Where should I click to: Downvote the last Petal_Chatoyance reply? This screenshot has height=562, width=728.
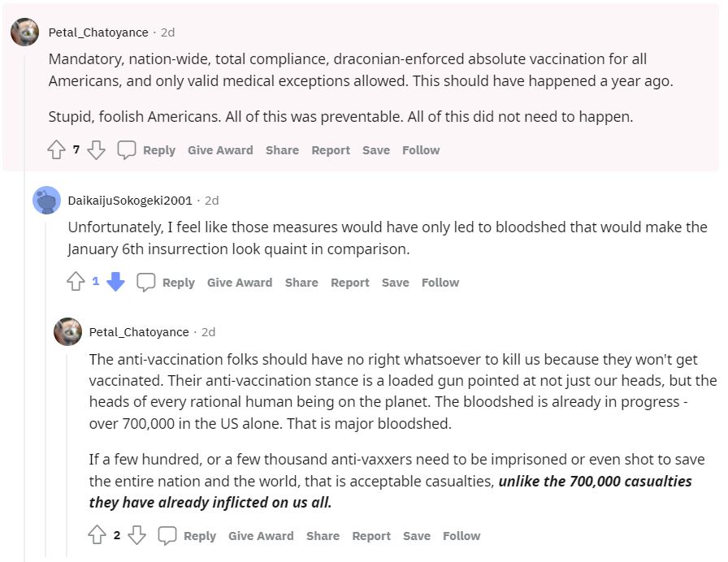tap(136, 536)
